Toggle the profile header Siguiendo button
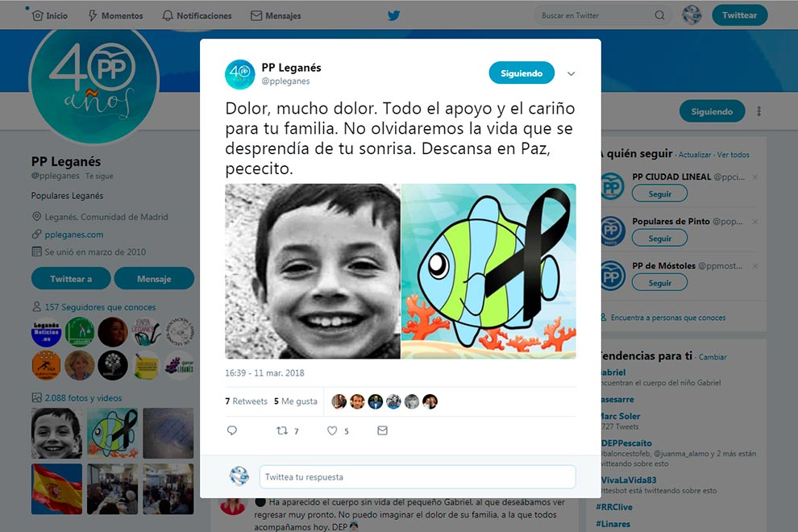This screenshot has height=532, width=798. tap(712, 111)
